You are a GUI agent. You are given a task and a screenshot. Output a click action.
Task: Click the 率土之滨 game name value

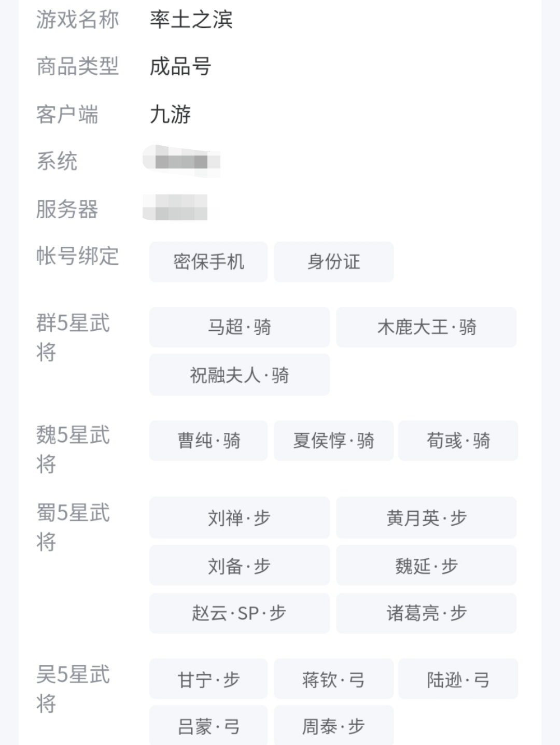pyautogui.click(x=191, y=20)
